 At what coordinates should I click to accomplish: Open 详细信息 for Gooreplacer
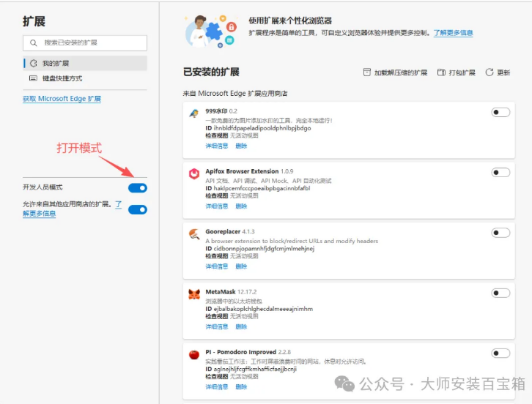(x=217, y=266)
